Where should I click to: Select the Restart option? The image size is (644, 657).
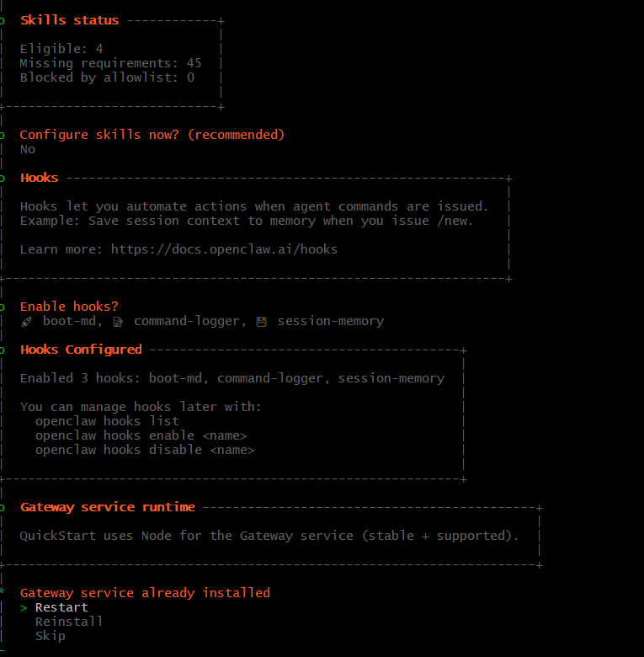click(x=61, y=607)
